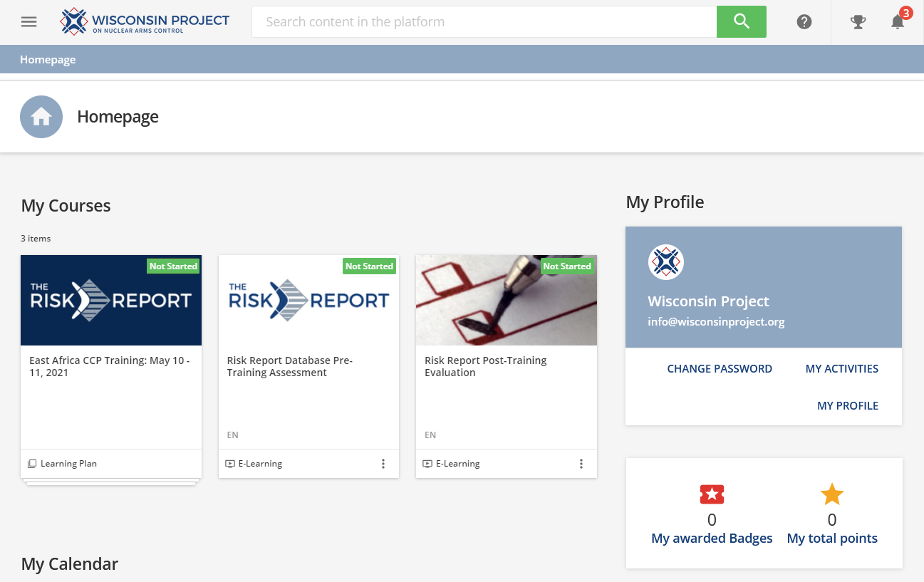
Task: Click the My Courses heading
Action: coord(66,206)
